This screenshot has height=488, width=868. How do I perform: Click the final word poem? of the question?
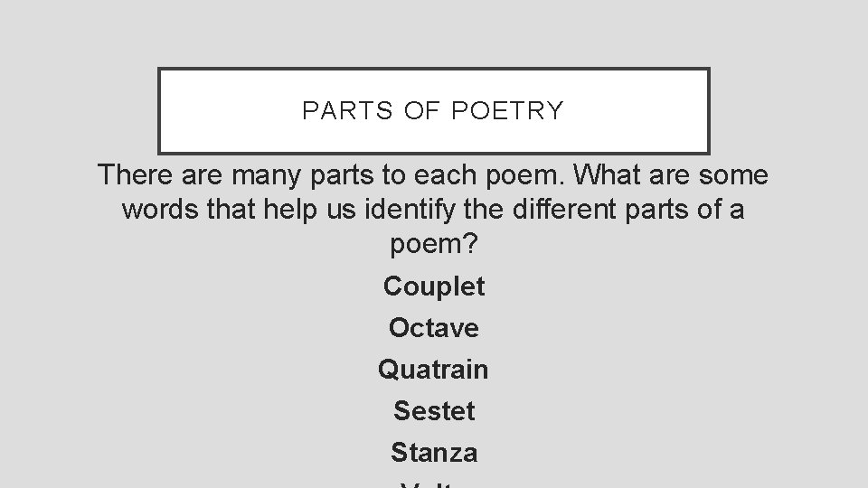[x=434, y=245]
